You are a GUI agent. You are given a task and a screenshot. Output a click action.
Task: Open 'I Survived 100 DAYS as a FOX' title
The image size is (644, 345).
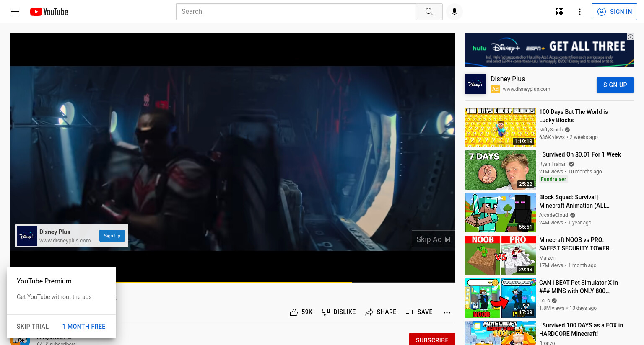click(581, 330)
